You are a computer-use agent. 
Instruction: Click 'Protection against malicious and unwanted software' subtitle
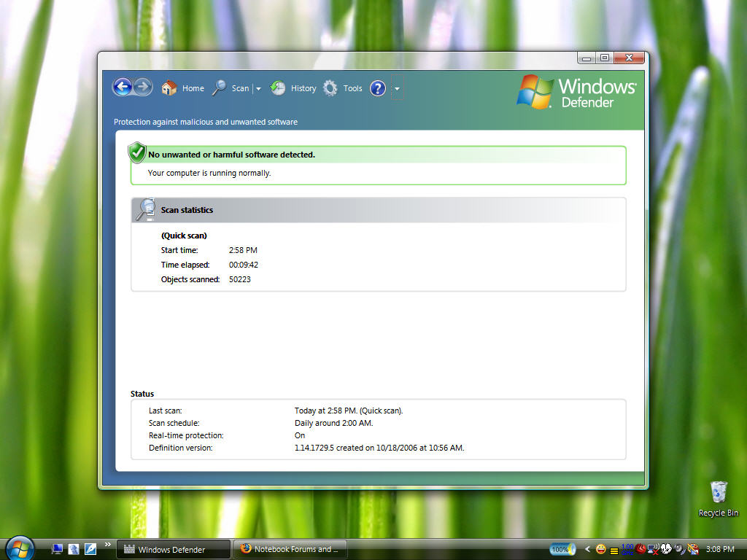point(206,122)
